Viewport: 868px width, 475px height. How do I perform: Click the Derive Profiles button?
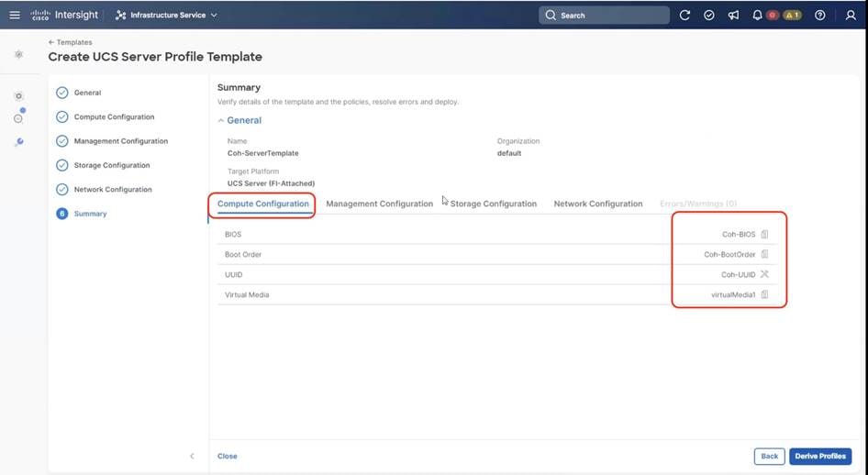tap(820, 456)
